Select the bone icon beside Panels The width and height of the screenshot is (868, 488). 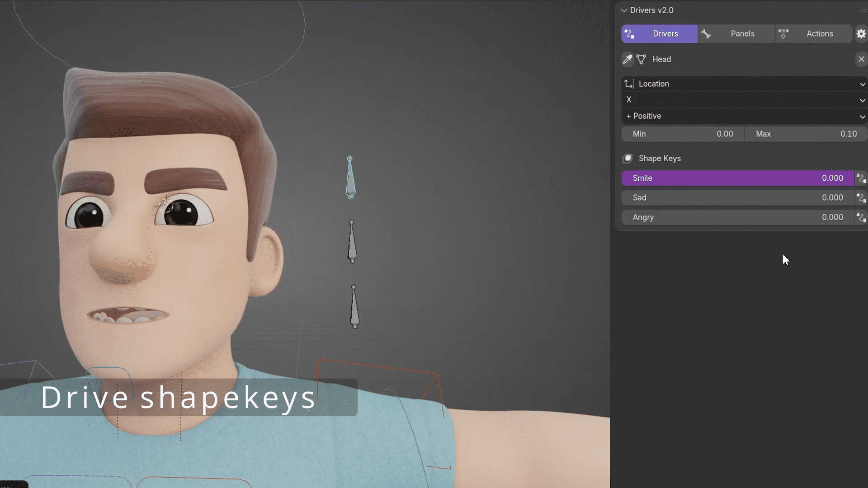coord(707,34)
